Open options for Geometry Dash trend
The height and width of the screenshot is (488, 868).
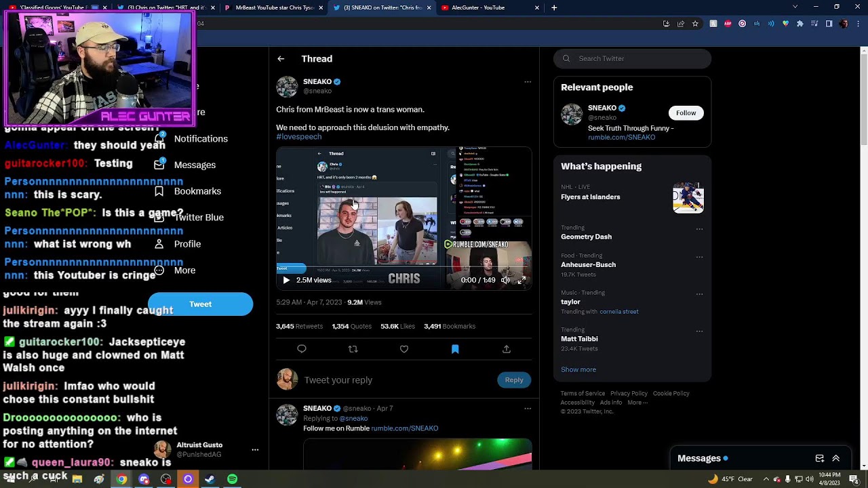click(x=699, y=229)
